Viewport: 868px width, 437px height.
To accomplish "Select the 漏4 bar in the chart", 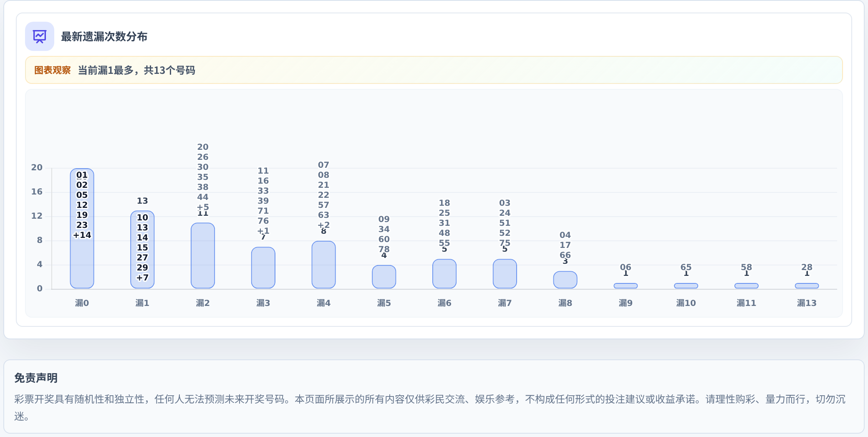I will click(x=323, y=265).
